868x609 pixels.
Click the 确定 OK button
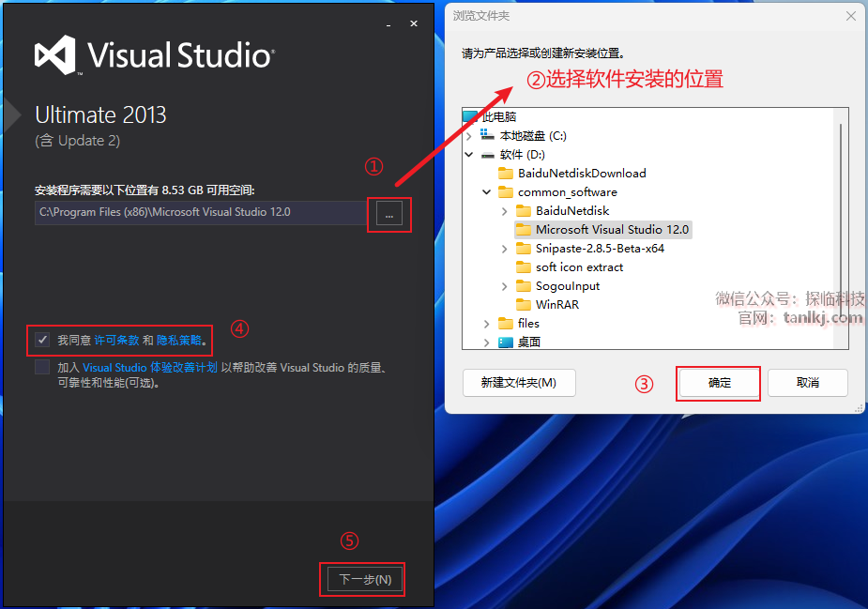719,383
